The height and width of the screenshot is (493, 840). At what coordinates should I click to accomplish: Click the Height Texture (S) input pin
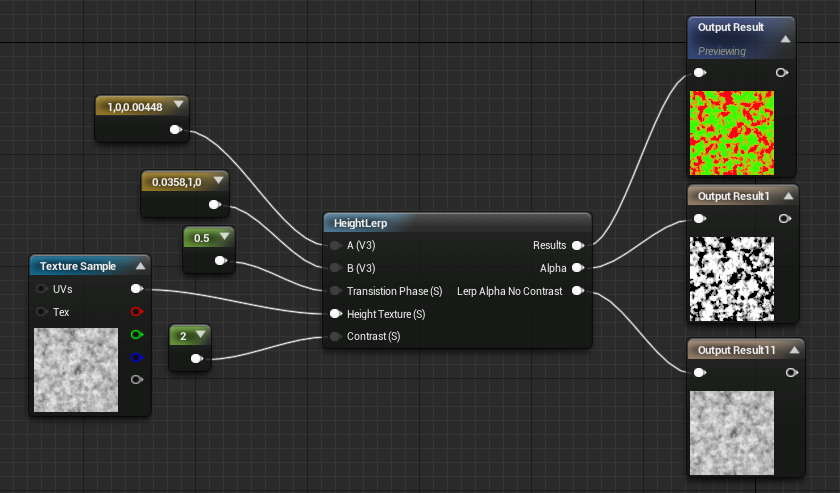pos(336,314)
